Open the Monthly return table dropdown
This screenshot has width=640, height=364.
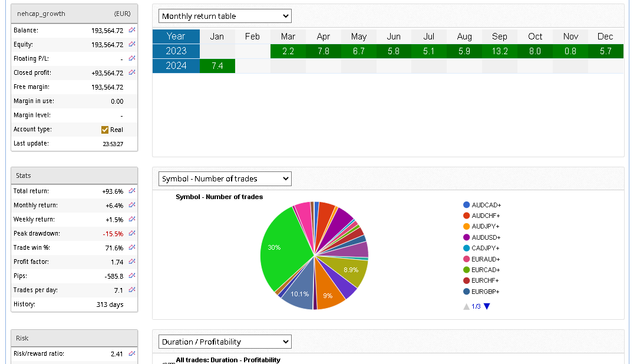tap(225, 16)
